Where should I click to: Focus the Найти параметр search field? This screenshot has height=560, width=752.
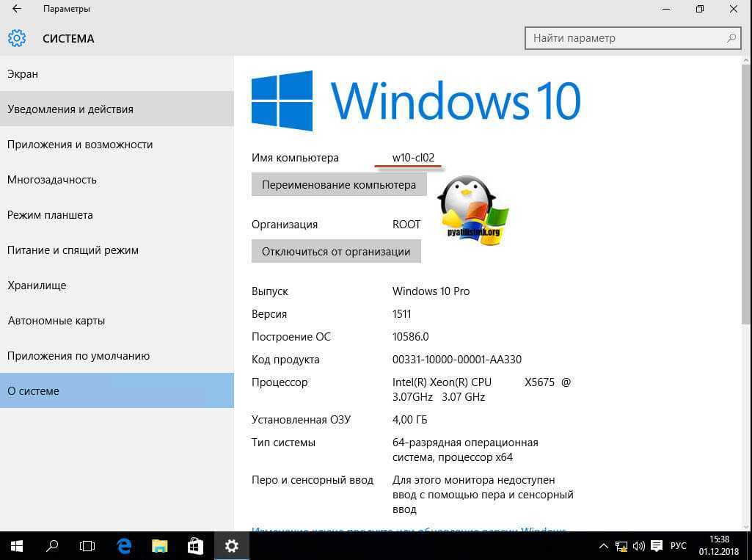(624, 38)
